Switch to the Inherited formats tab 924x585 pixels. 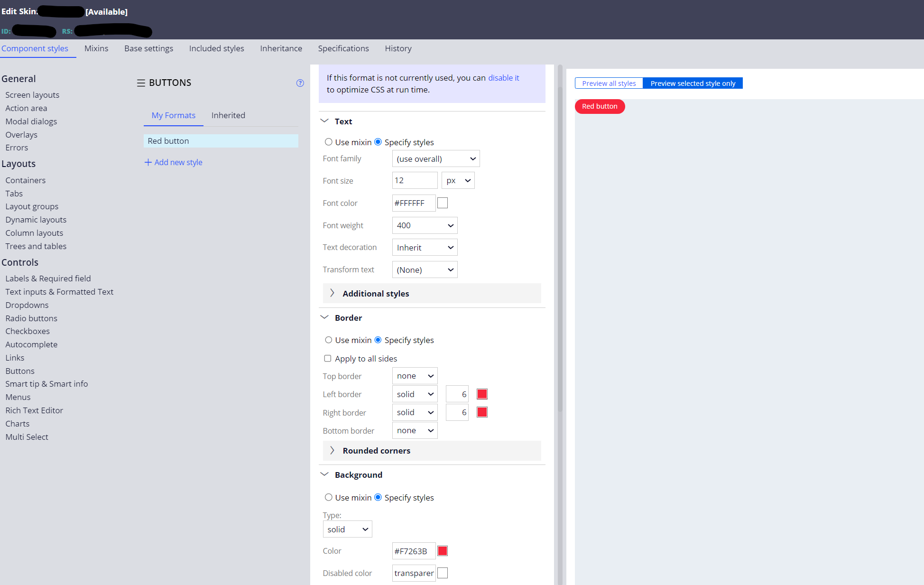[x=228, y=115]
